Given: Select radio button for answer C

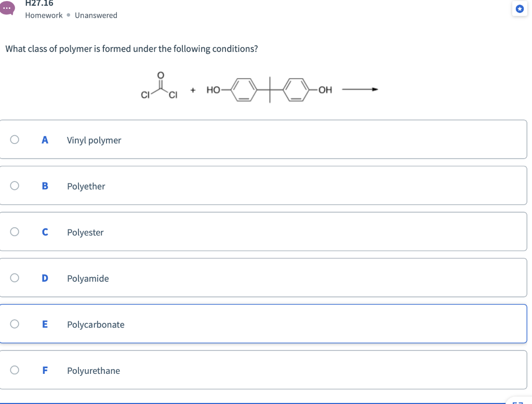Looking at the screenshot, I should point(14,231).
